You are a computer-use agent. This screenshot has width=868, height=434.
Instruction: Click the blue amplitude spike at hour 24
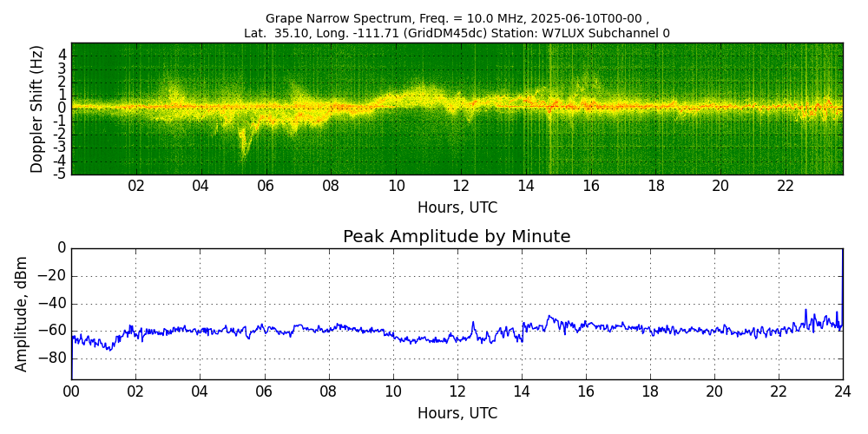pyautogui.click(x=842, y=288)
